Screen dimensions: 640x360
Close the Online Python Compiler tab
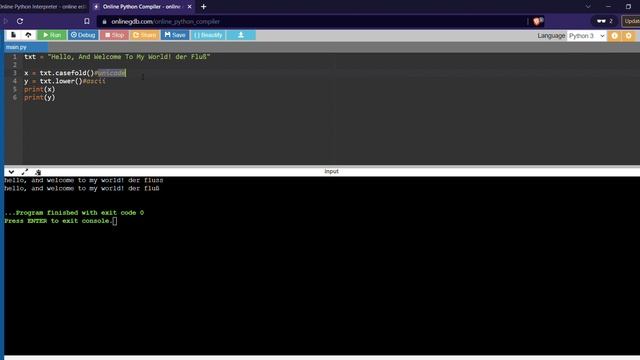pyautogui.click(x=189, y=7)
